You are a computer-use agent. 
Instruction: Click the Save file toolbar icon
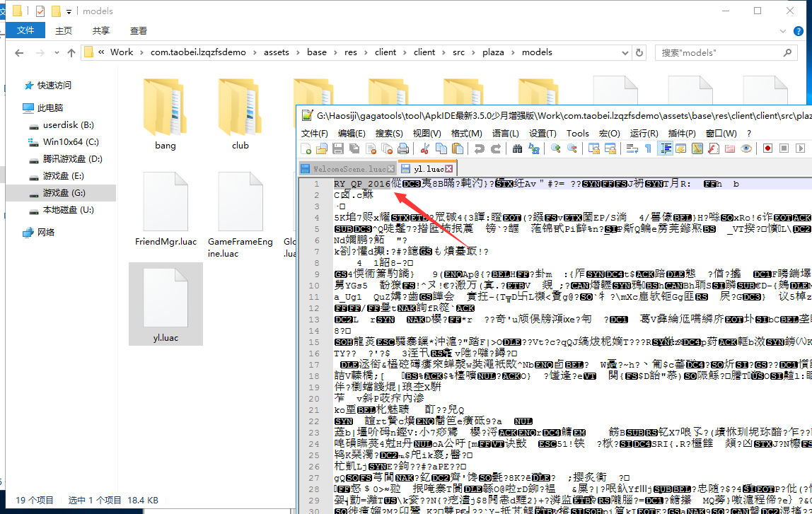(x=338, y=148)
